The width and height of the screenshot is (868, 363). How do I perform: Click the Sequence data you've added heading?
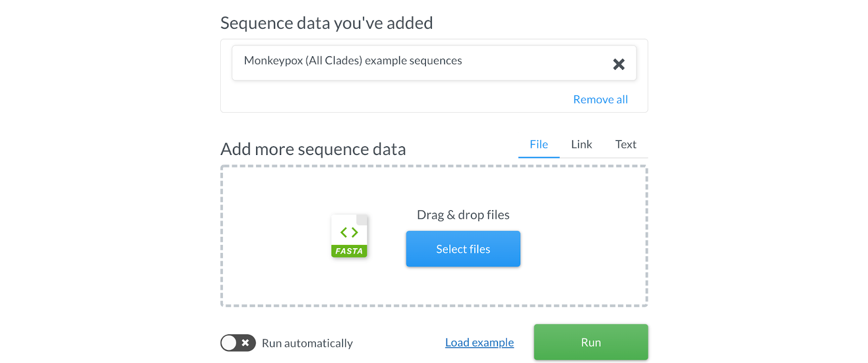pos(327,23)
